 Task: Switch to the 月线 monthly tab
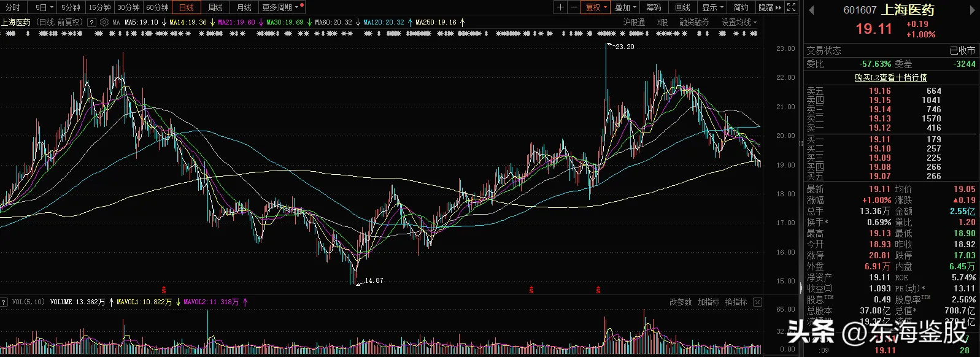(244, 7)
